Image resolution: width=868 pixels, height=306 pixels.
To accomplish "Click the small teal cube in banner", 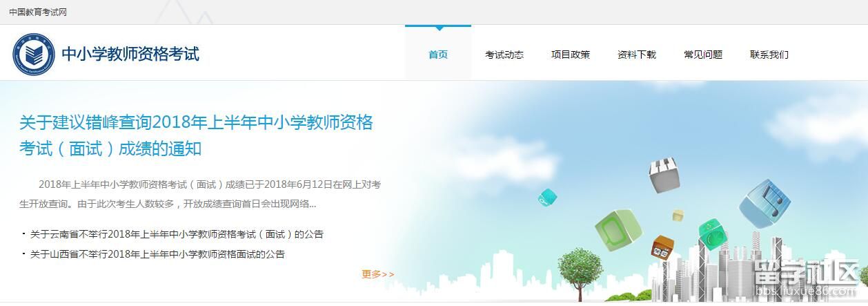I will click(547, 197).
